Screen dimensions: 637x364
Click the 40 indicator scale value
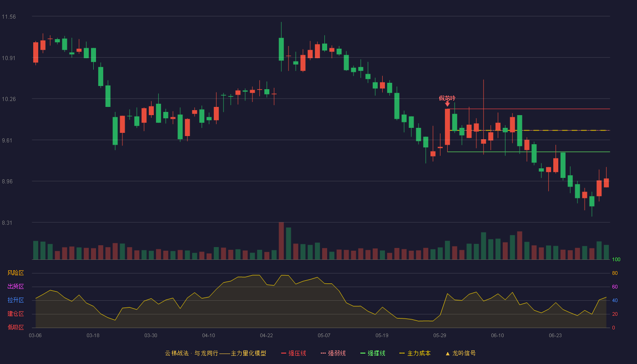pos(615,300)
